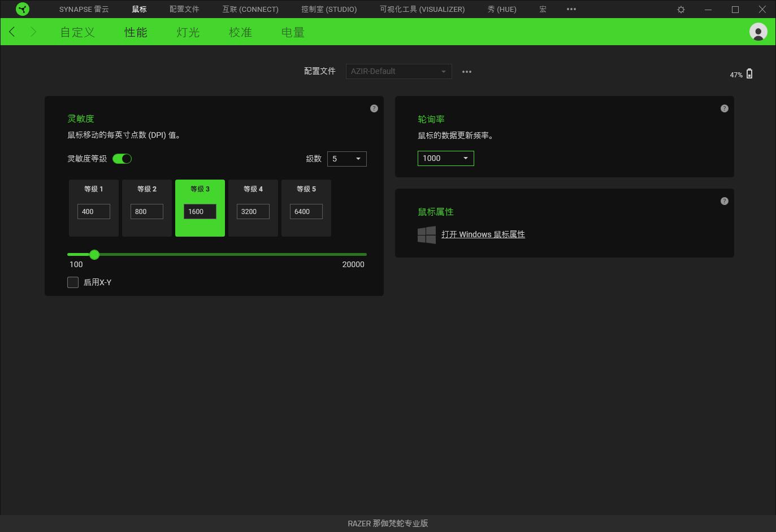The image size is (776, 532).
Task: Open the 校准 calibration tab
Action: [240, 32]
